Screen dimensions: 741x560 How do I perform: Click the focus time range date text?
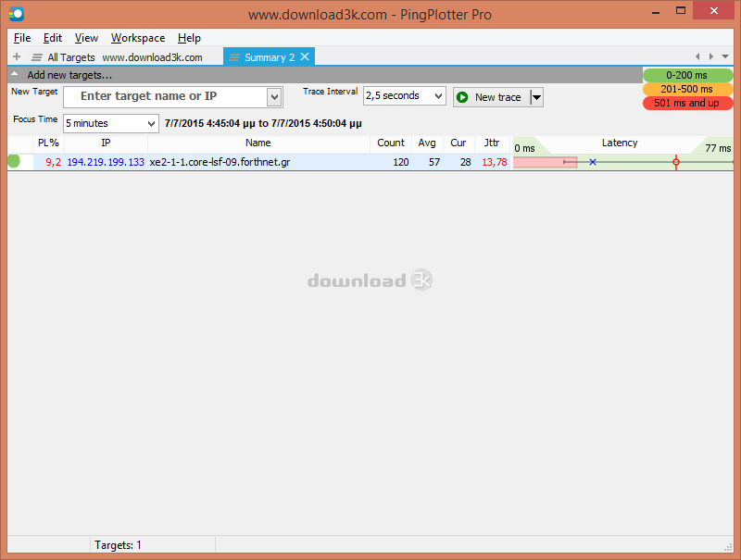point(263,124)
